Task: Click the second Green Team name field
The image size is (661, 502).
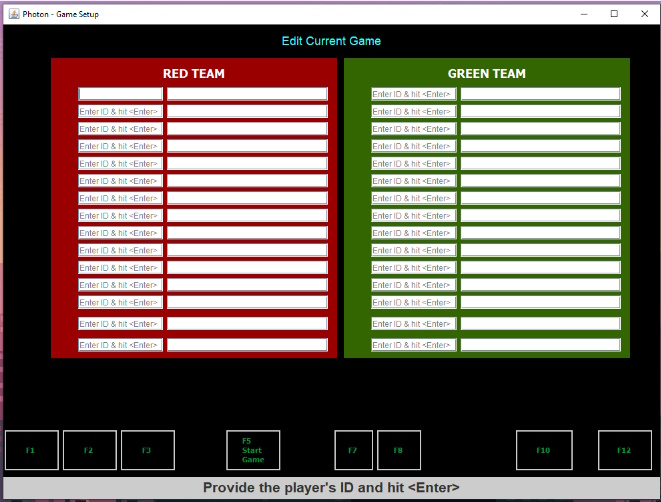Action: coord(540,111)
